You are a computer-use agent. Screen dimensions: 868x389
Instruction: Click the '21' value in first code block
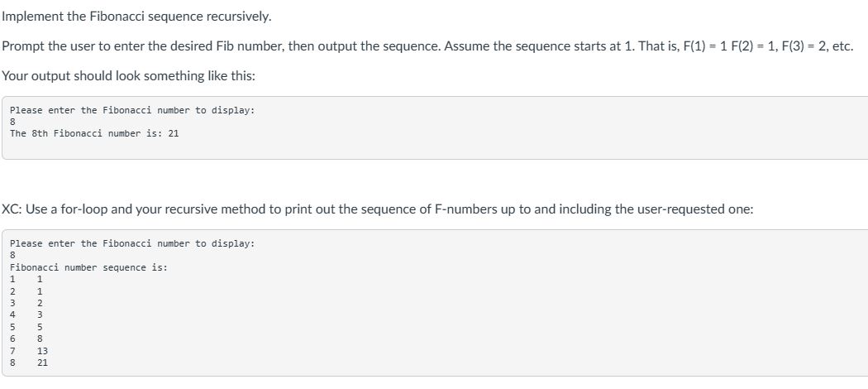[x=174, y=133]
